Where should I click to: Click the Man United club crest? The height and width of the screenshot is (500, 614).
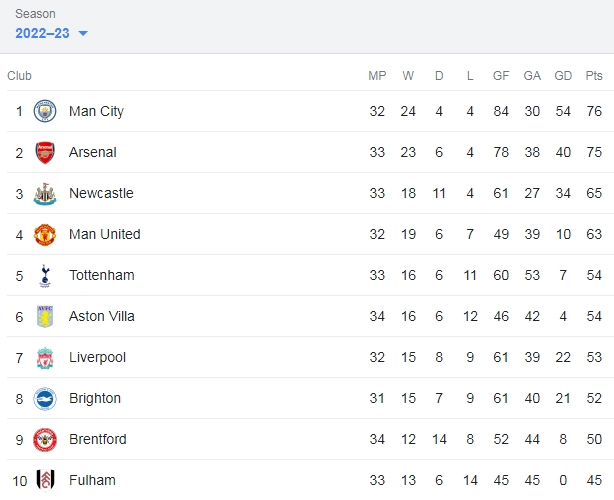[45, 235]
